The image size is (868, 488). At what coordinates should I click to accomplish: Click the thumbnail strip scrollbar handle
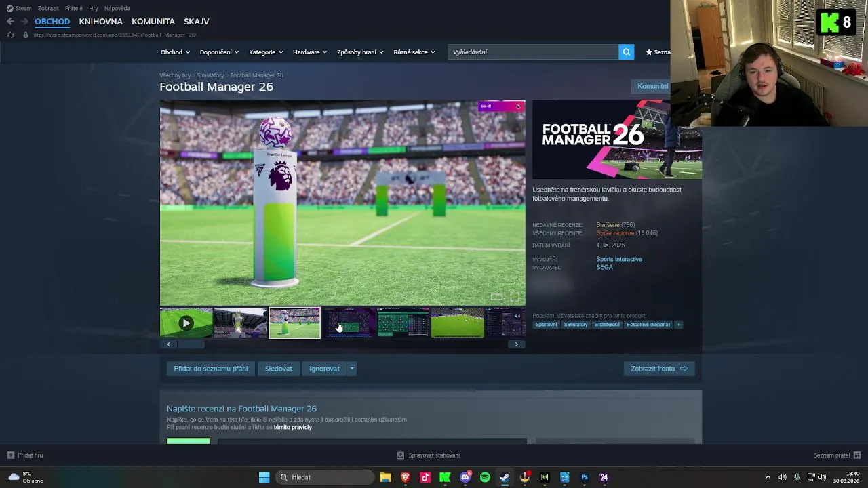pyautogui.click(x=191, y=344)
